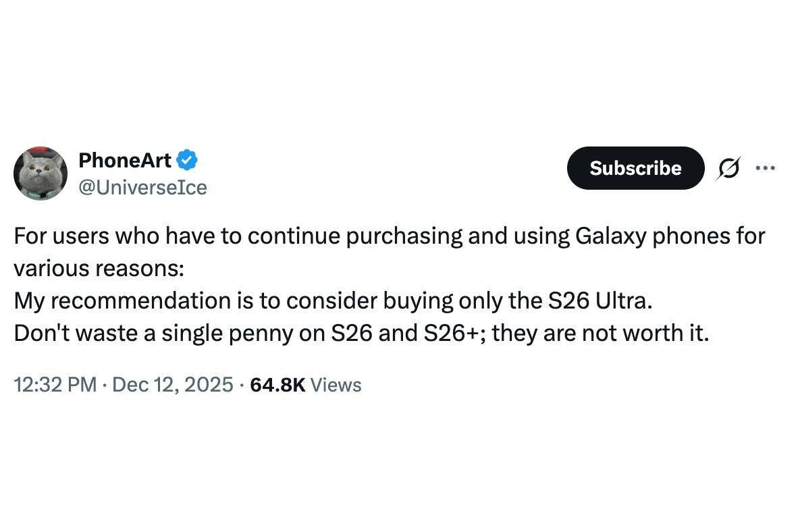798x532 pixels.
Task: View the 64.8K Views analytics link
Action: pos(305,385)
